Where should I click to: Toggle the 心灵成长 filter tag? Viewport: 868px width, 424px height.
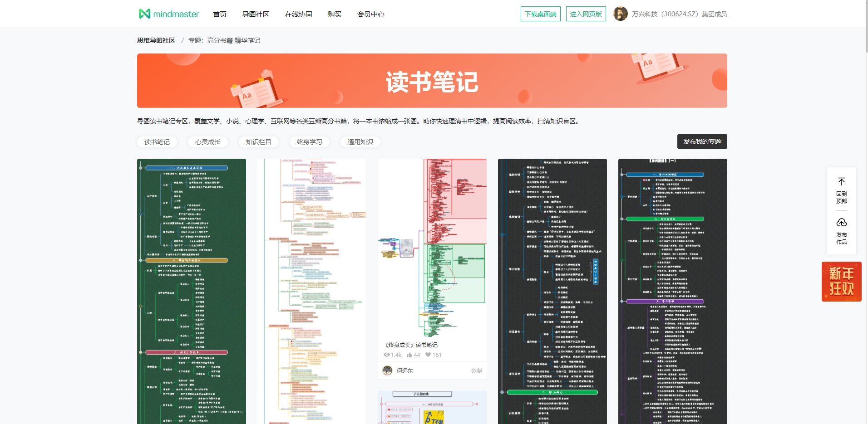[x=207, y=141]
